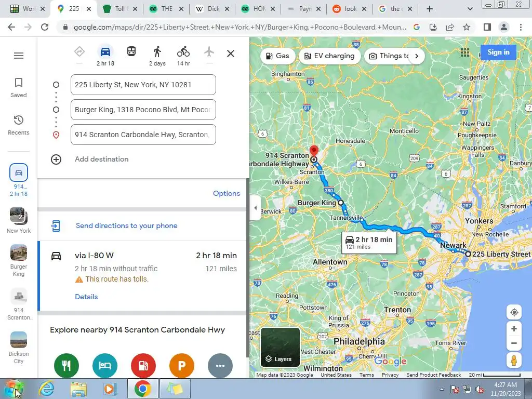Screen dimensions: 532x399
Task: Click Send Product Feedback link
Action: [434, 375]
